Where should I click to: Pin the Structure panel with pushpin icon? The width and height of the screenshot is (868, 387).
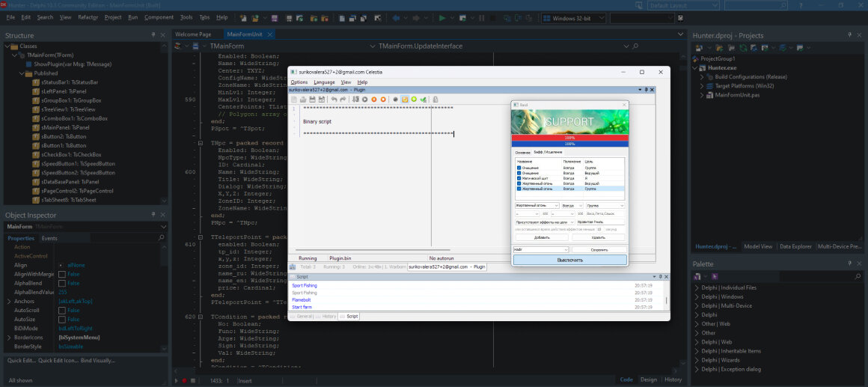[x=155, y=35]
